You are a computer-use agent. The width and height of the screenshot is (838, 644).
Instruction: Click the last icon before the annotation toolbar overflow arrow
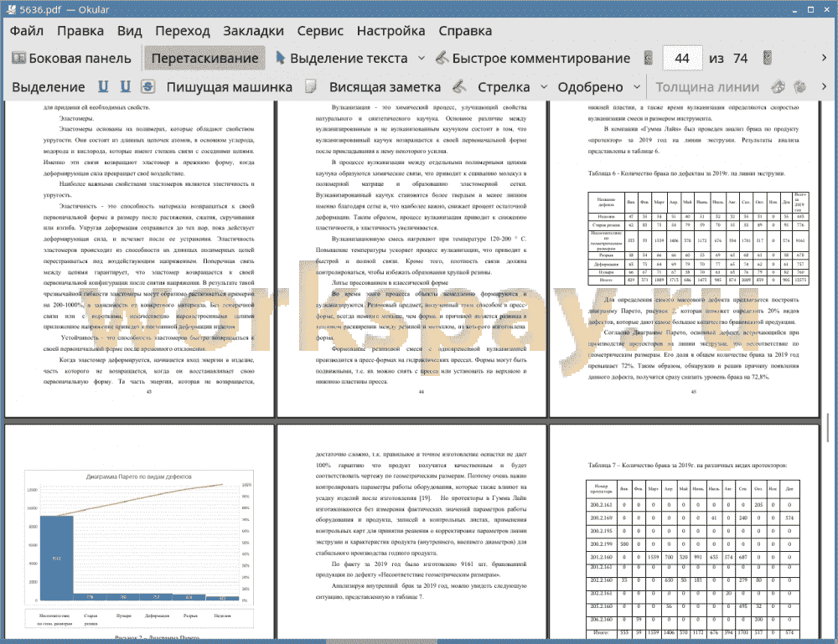(x=799, y=86)
